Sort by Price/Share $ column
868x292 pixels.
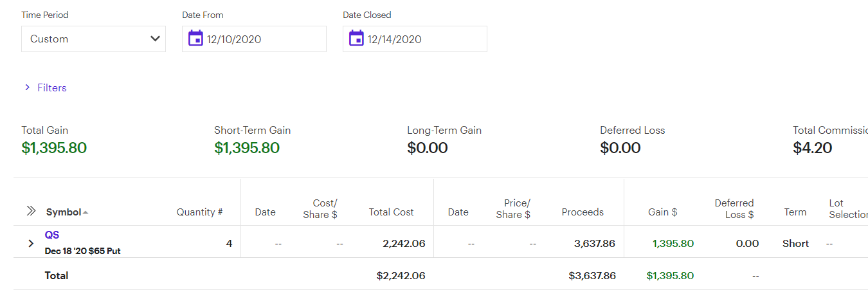(513, 208)
